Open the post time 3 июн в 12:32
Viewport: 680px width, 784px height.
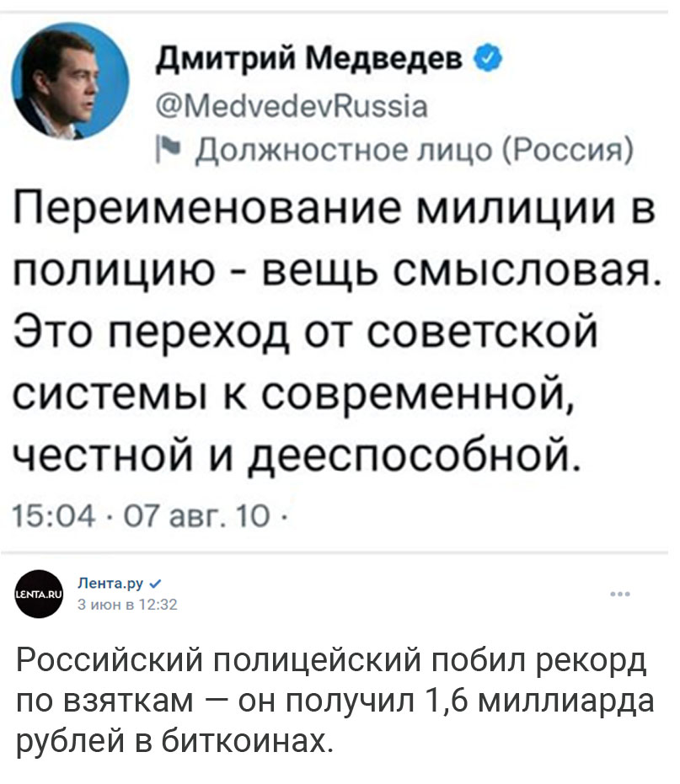pos(127,605)
